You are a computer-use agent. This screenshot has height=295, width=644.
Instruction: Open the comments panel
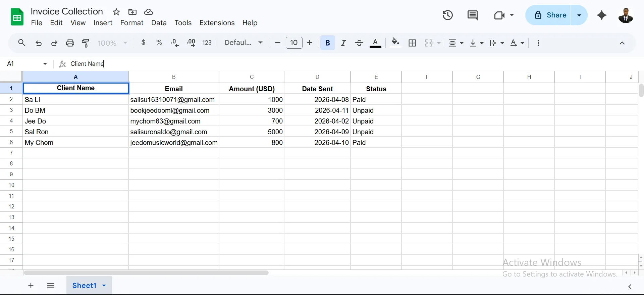pyautogui.click(x=473, y=15)
